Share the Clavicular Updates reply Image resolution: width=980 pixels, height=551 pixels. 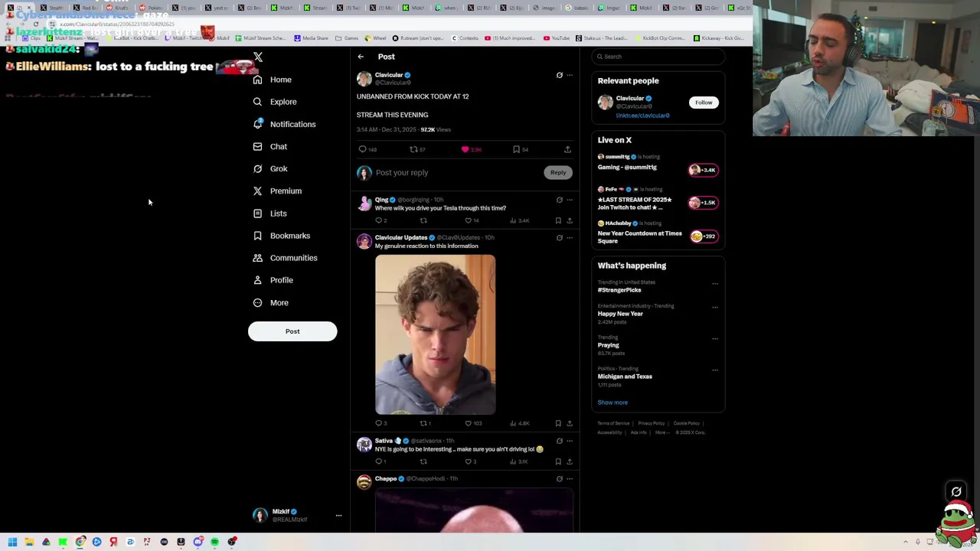pyautogui.click(x=569, y=423)
